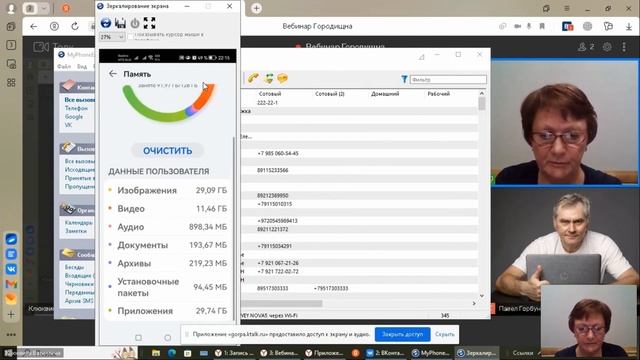
Task: Open Изображения storage entry
Action: point(167,190)
